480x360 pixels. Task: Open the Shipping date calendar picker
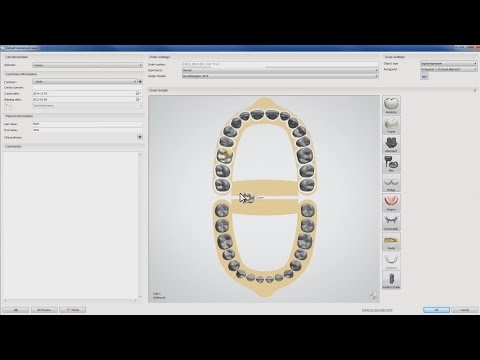point(138,99)
